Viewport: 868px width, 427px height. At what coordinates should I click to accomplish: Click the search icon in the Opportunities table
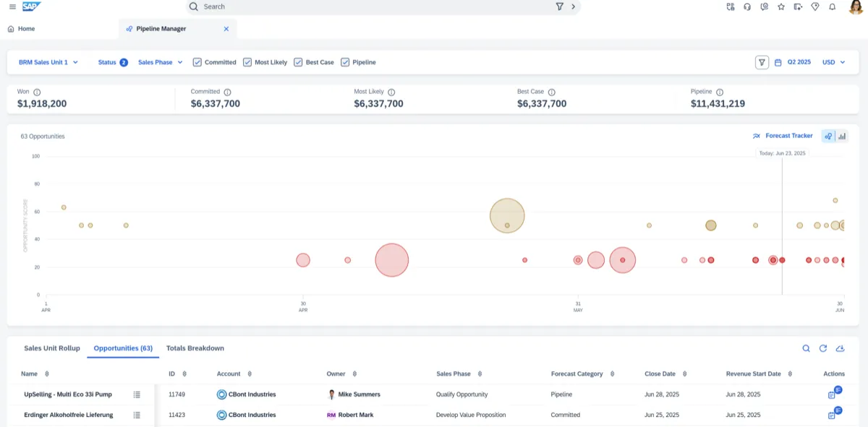(806, 348)
